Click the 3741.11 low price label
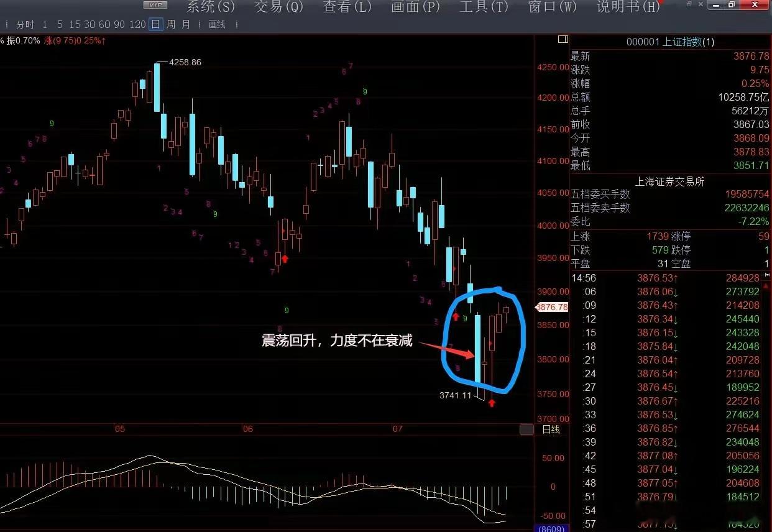 (455, 395)
